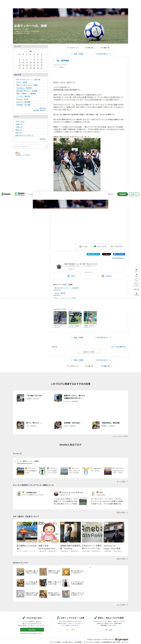Click the 画像一覧 link above the article
Screen dimensions: 141x644
tap(105, 48)
